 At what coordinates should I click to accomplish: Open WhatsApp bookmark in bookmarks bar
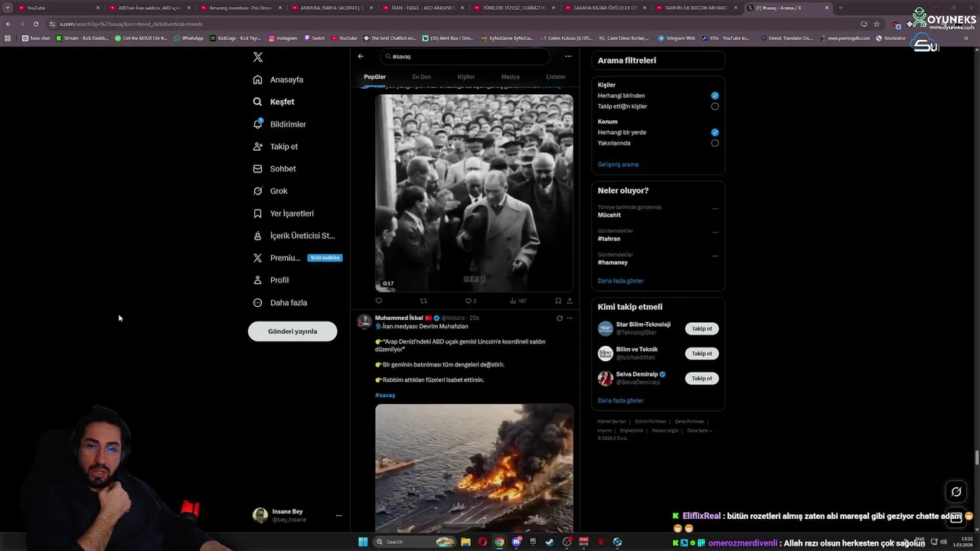(x=188, y=37)
